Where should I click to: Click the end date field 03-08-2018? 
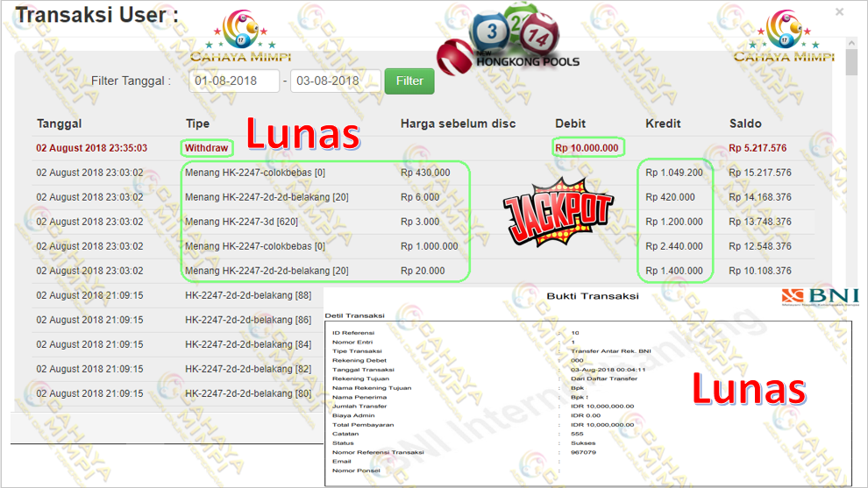[x=335, y=81]
